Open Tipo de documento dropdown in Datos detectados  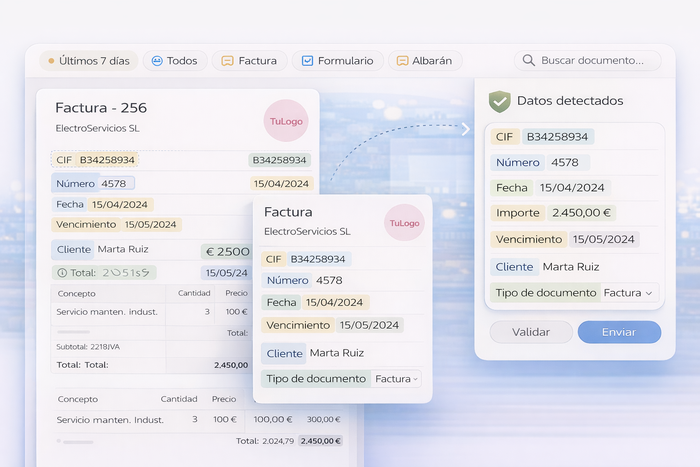coord(629,293)
